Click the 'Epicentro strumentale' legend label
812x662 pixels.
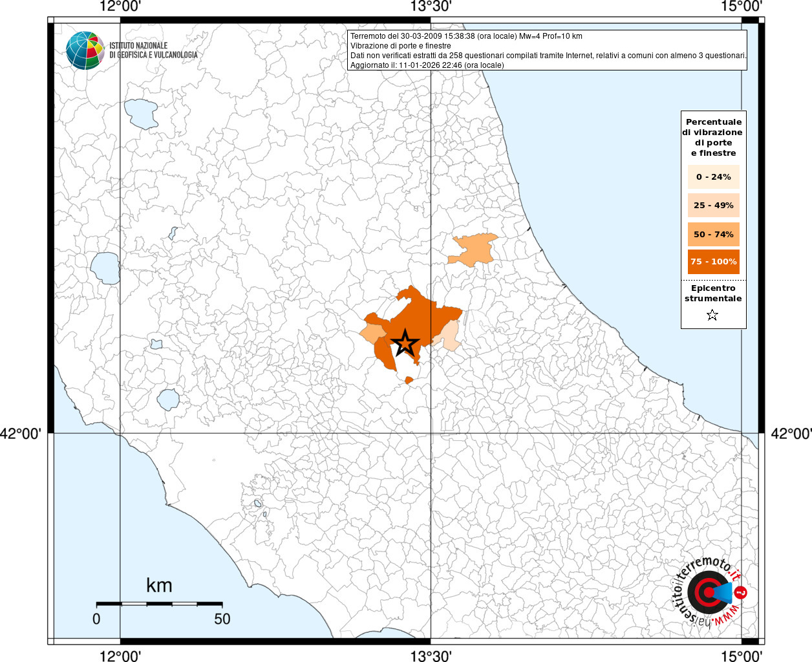pyautogui.click(x=713, y=294)
